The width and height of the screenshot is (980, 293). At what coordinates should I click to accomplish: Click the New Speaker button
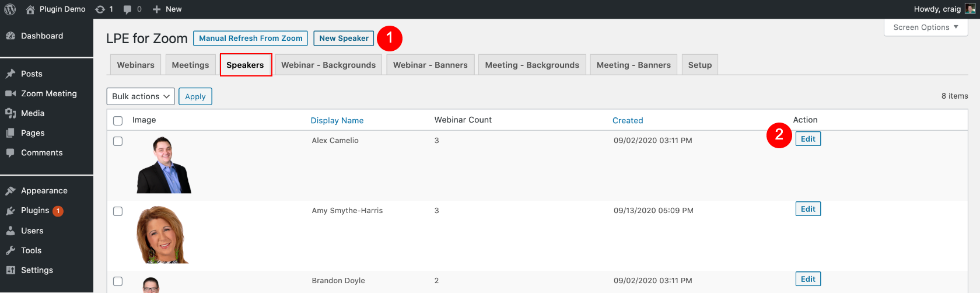(344, 38)
